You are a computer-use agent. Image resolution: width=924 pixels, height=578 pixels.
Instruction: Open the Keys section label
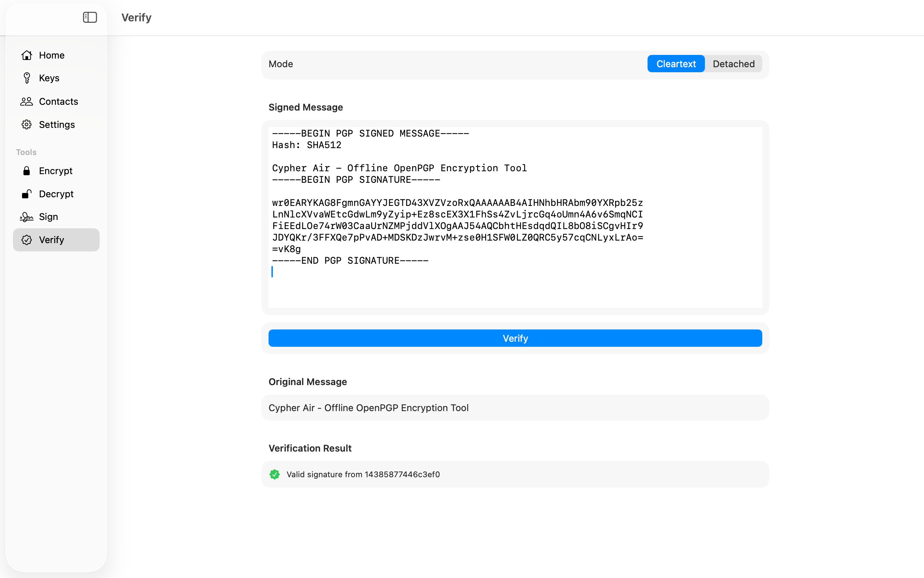pyautogui.click(x=49, y=78)
